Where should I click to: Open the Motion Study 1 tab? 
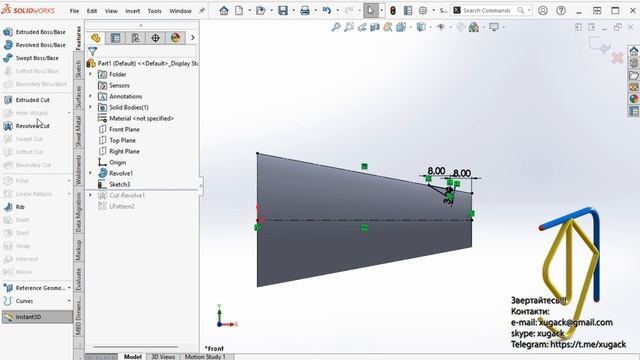tap(205, 356)
